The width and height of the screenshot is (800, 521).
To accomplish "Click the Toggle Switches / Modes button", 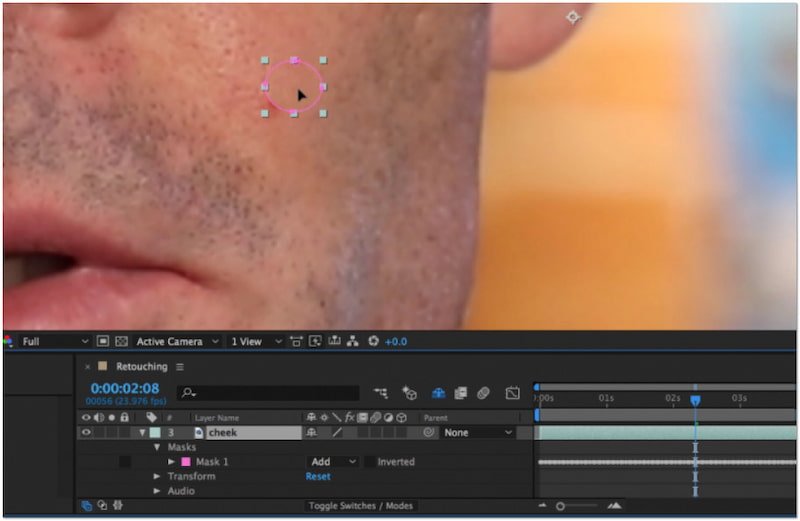I will tap(362, 506).
